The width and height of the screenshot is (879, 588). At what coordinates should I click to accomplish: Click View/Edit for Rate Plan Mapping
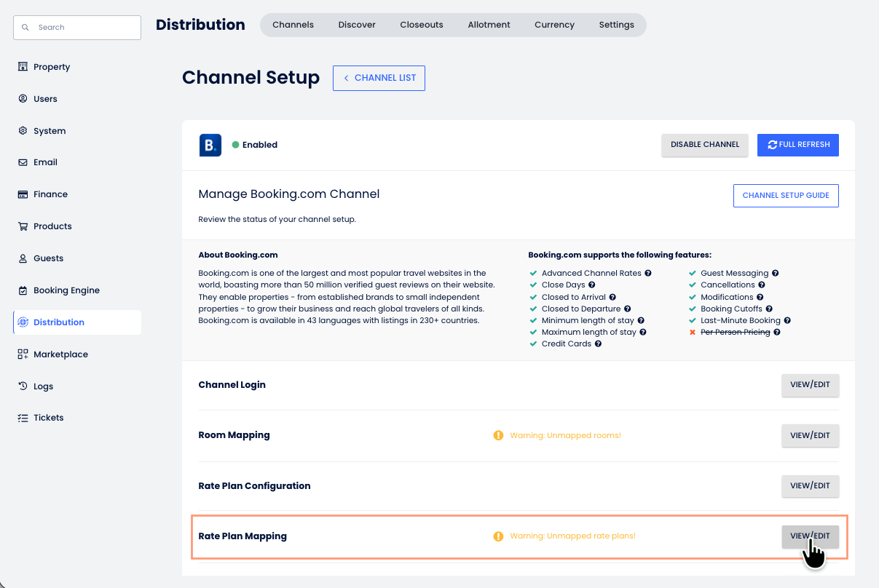(811, 536)
